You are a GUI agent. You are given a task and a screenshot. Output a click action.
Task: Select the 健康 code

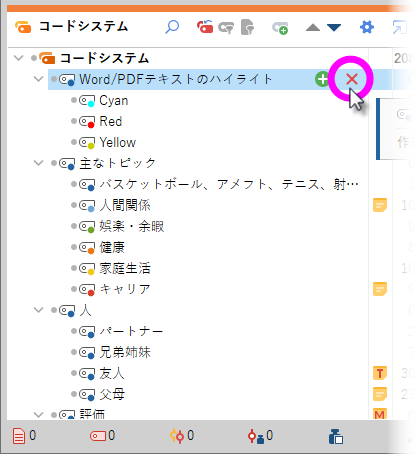tap(112, 247)
